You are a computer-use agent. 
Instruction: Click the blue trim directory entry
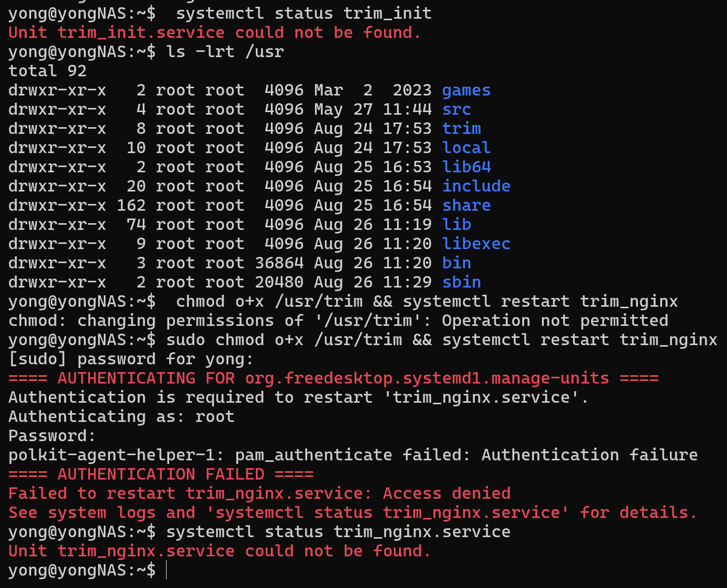tap(461, 129)
